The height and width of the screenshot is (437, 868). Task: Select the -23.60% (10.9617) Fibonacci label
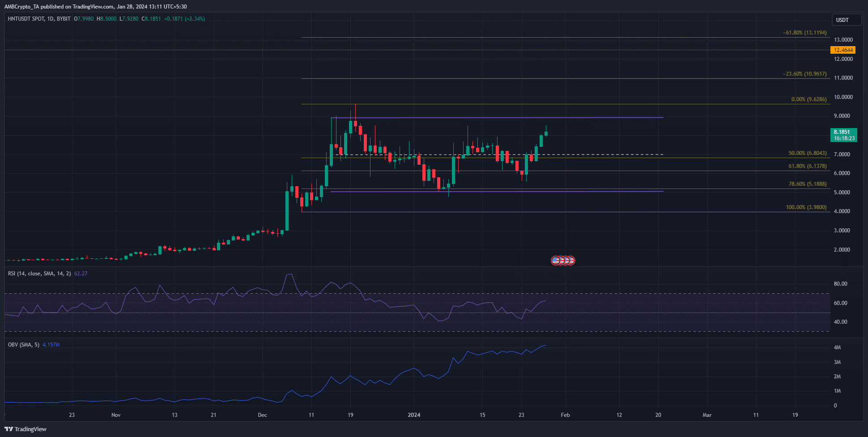coord(804,74)
